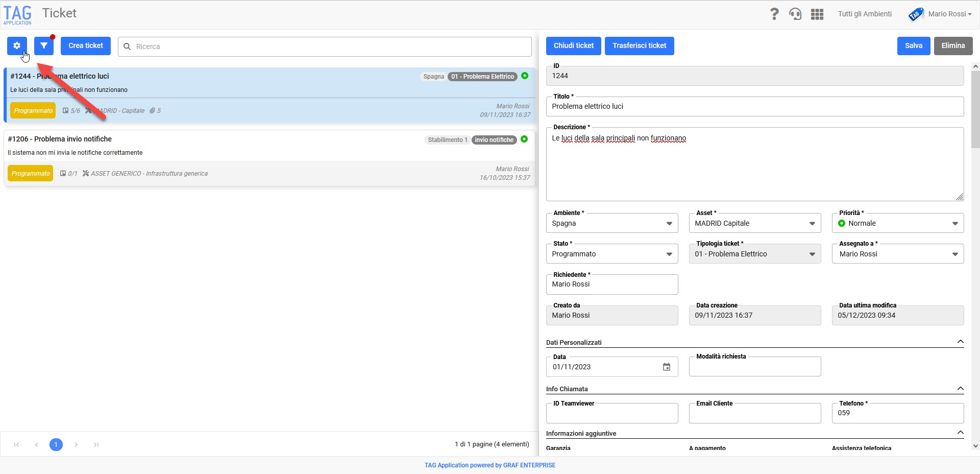Viewport: 980px width, 474px height.
Task: Open the Stato Programmato dropdown
Action: click(612, 254)
